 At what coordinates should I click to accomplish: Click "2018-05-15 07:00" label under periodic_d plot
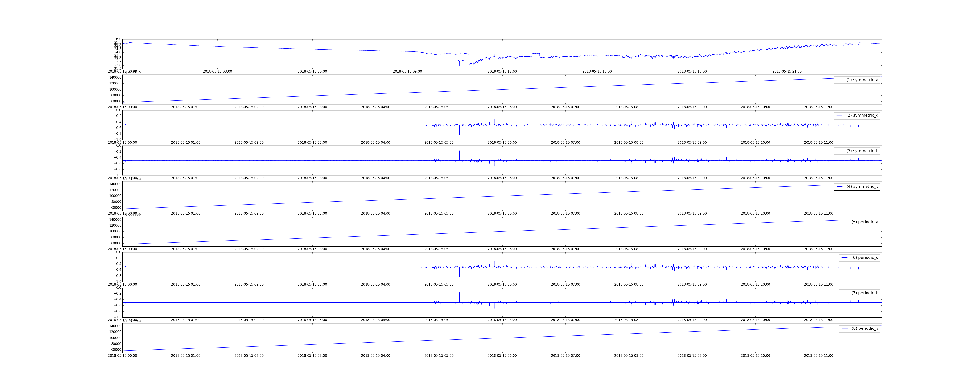(x=566, y=285)
